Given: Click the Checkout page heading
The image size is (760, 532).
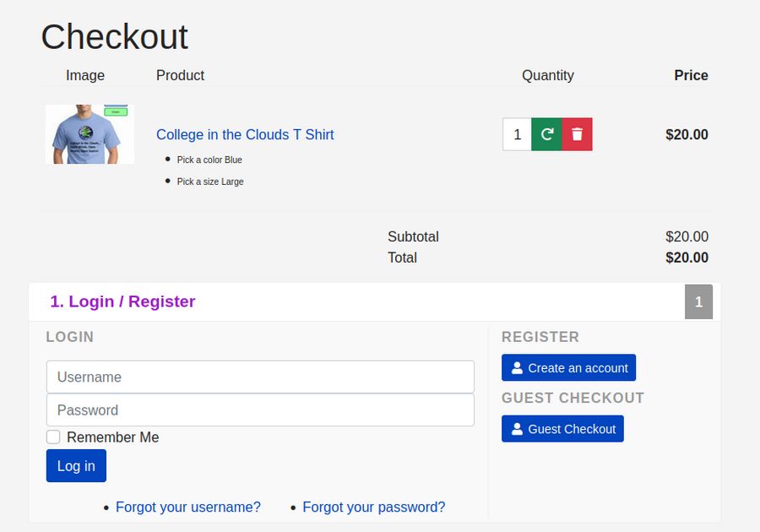Looking at the screenshot, I should pos(115,37).
